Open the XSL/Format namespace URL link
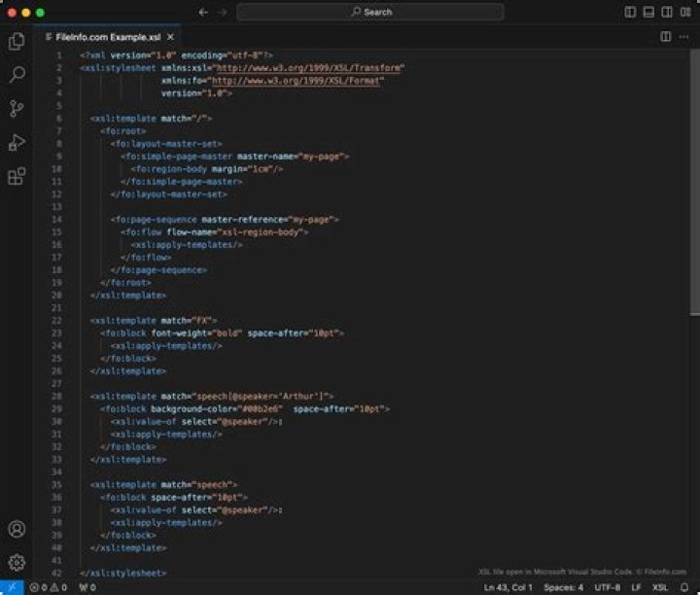Screen dimensions: 700x595 pos(296,81)
